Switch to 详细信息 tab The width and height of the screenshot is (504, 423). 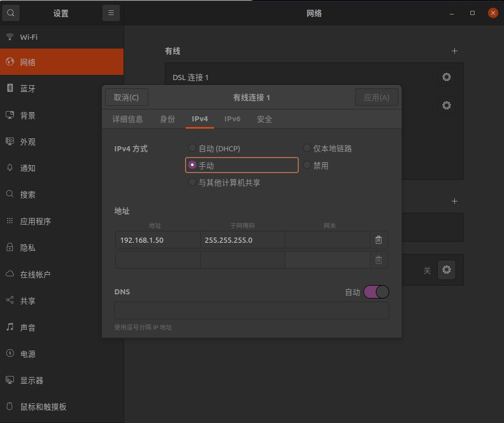(x=127, y=119)
